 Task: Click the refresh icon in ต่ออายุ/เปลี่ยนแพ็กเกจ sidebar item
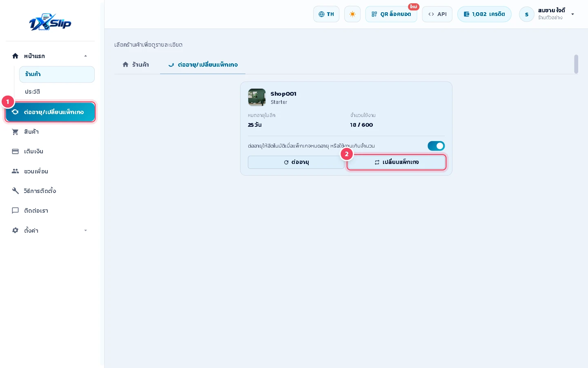(16, 112)
